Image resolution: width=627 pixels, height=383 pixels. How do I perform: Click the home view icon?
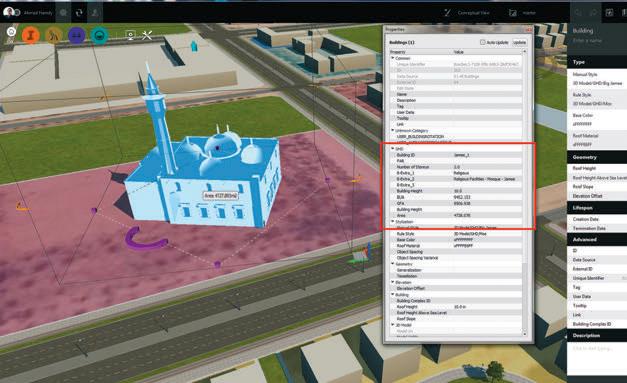(11, 32)
